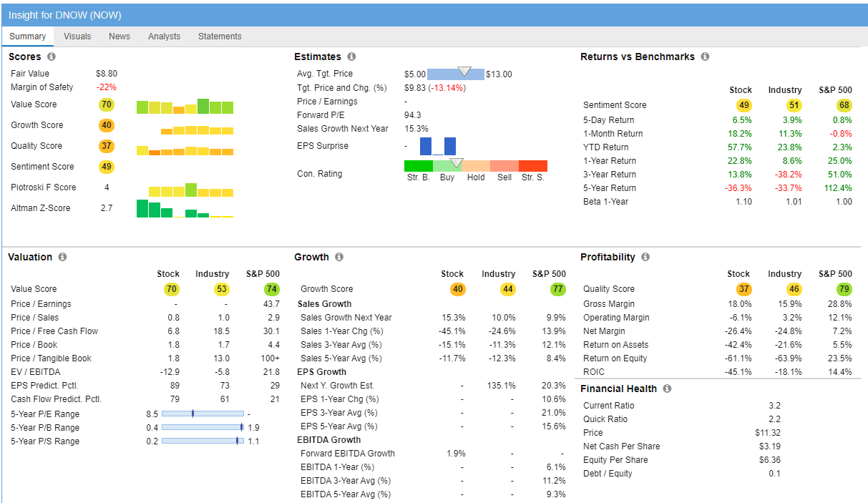
Task: Open the Financial Health info icon
Action: [667, 389]
